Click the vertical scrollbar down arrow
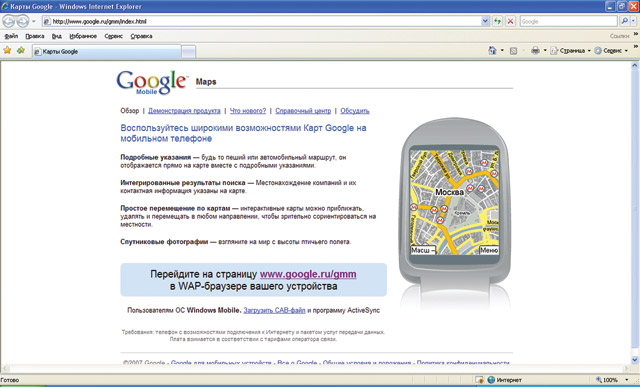 (x=635, y=360)
